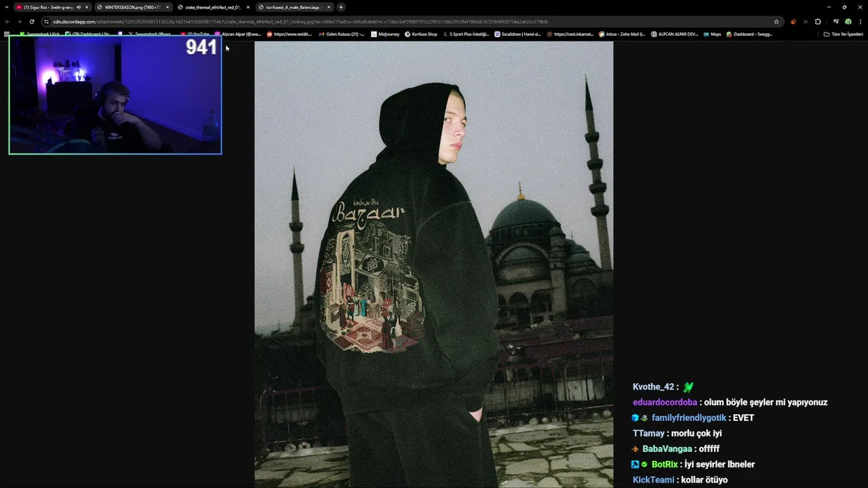The image size is (868, 488).
Task: View site information for cdn.discordapp.com
Action: [x=46, y=22]
